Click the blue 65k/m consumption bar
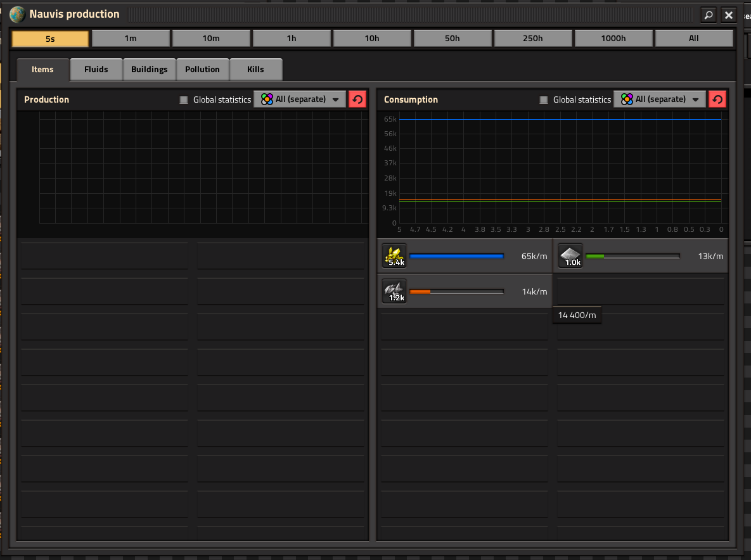The width and height of the screenshot is (751, 560). [x=456, y=256]
